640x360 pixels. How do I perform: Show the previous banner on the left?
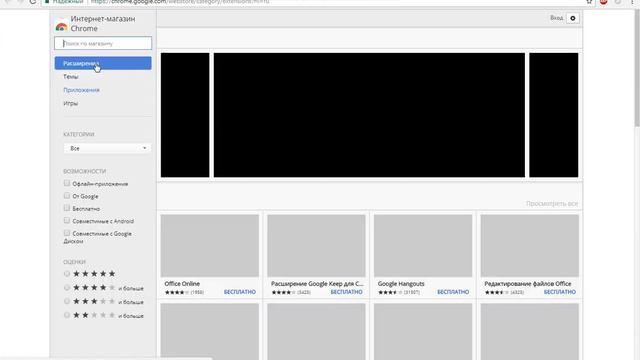(x=185, y=115)
